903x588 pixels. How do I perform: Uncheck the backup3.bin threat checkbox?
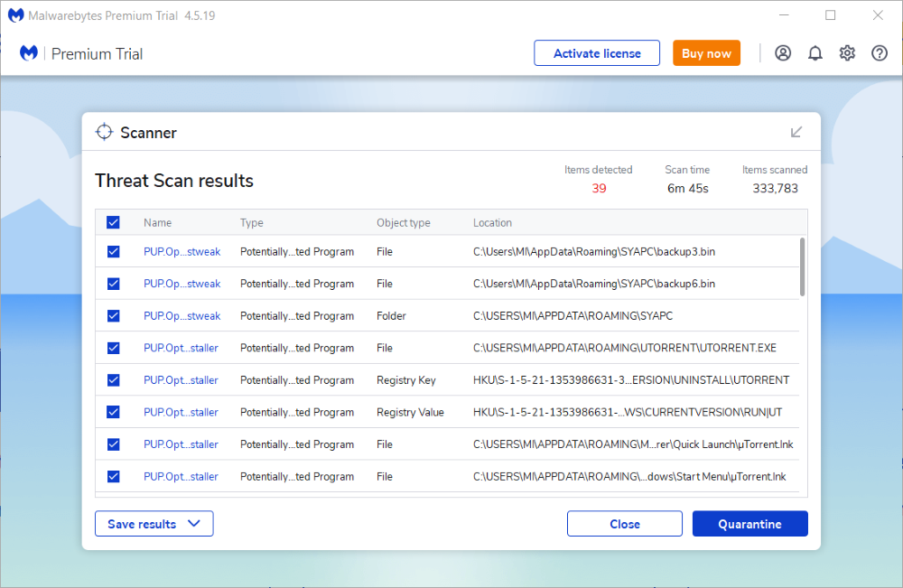114,251
